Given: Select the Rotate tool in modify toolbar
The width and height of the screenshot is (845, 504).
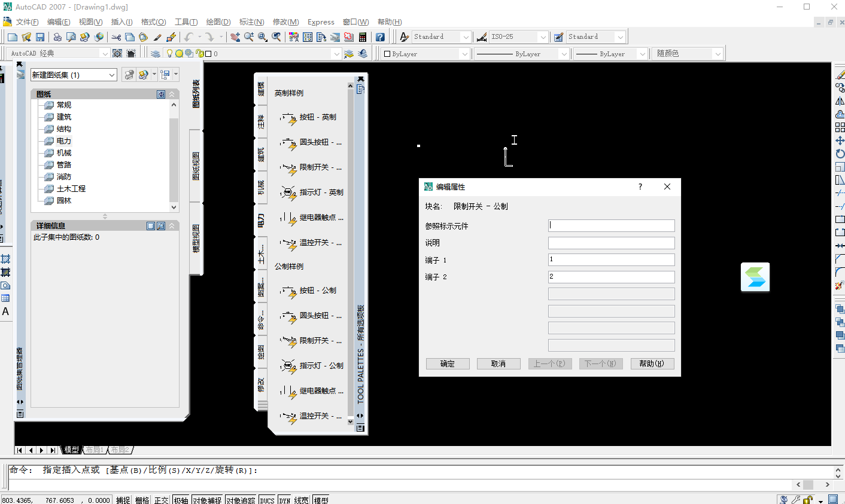Looking at the screenshot, I should click(840, 154).
